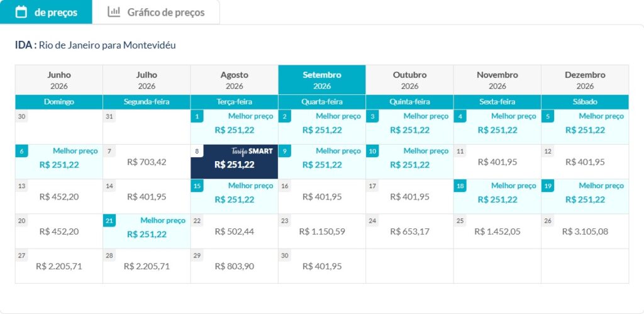Select day 13 fare R$ 452,20
Screen dimensions: 644x314
(x=58, y=196)
